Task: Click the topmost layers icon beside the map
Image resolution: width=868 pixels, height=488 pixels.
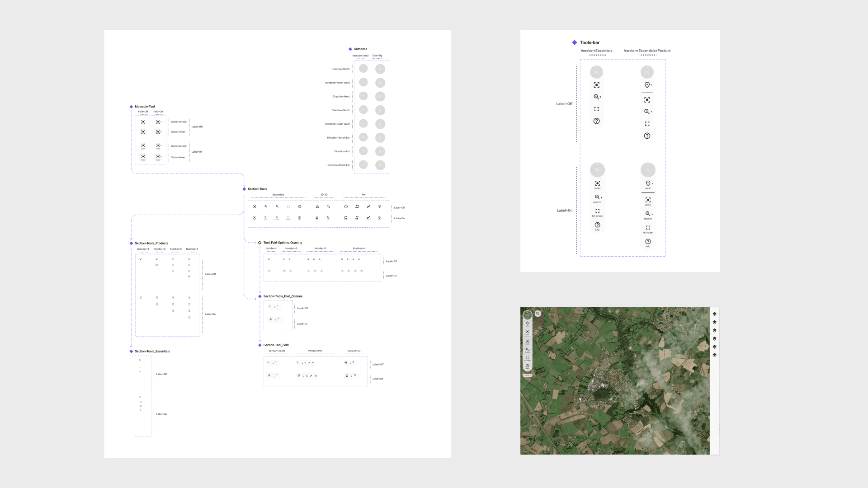Action: pos(714,314)
